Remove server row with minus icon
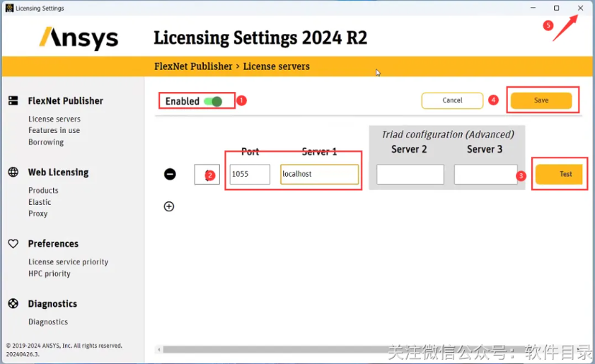Screen dimensions: 595x364 point(170,174)
